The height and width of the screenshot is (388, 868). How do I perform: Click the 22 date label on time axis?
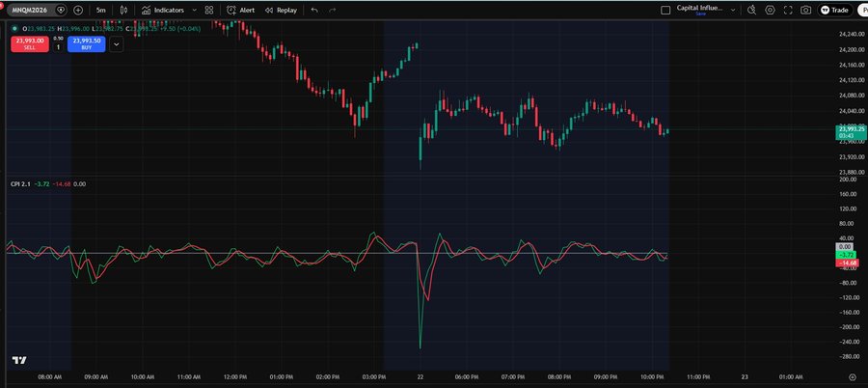pos(420,377)
